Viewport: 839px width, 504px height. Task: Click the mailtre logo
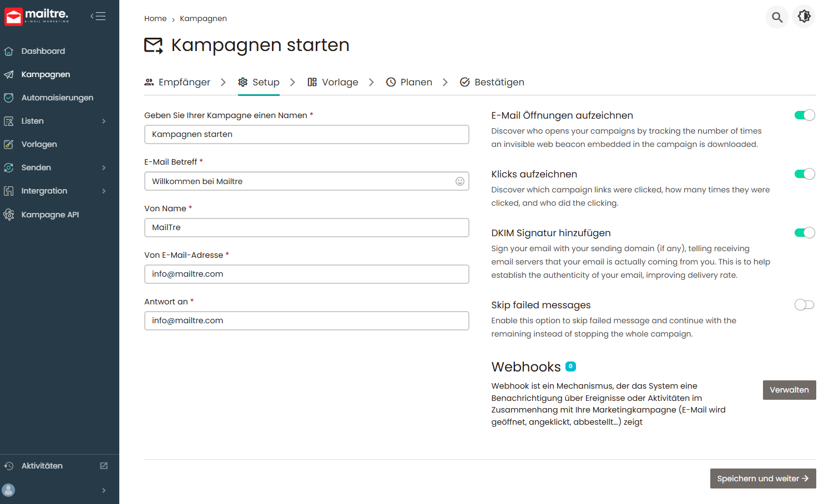(36, 17)
